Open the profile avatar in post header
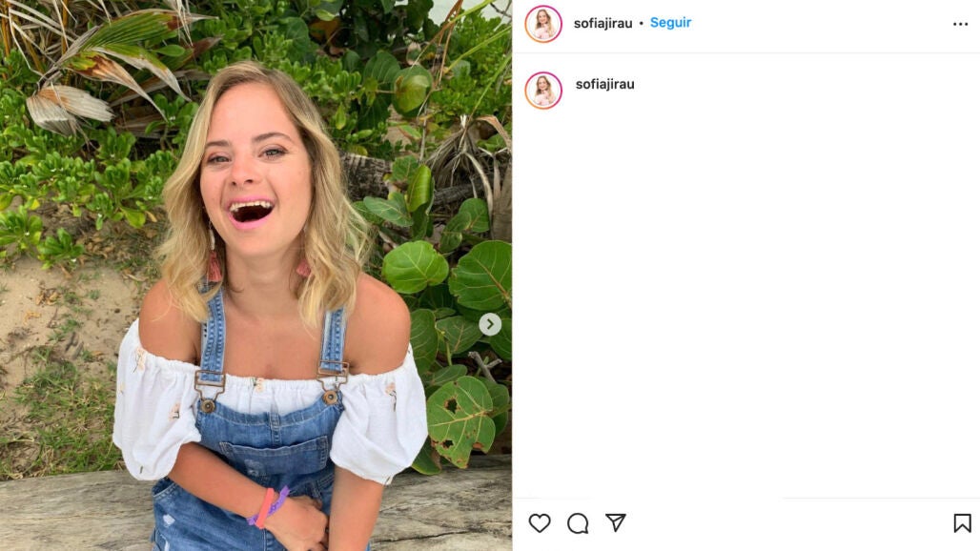 click(x=543, y=24)
